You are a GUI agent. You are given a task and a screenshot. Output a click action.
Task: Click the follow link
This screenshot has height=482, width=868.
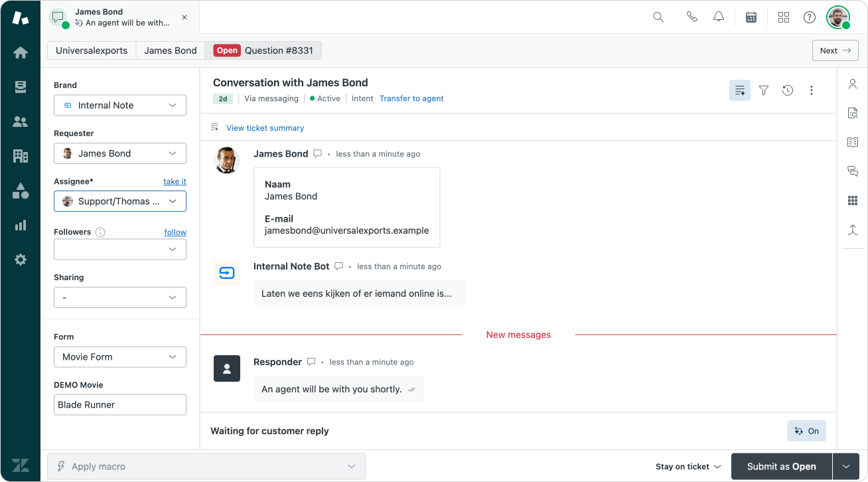pyautogui.click(x=175, y=232)
